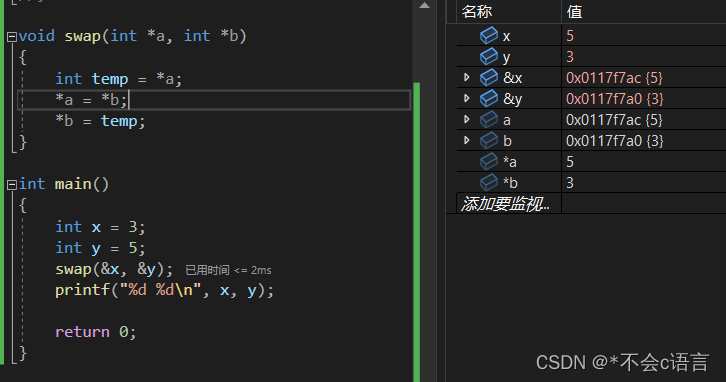This screenshot has width=726, height=382.
Task: Click the current line *a = *b;
Action: [x=213, y=100]
